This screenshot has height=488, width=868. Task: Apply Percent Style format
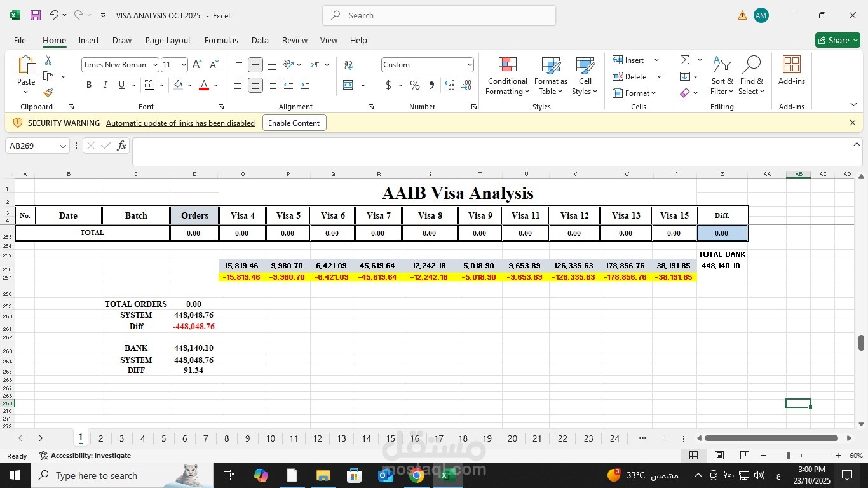pyautogui.click(x=415, y=85)
